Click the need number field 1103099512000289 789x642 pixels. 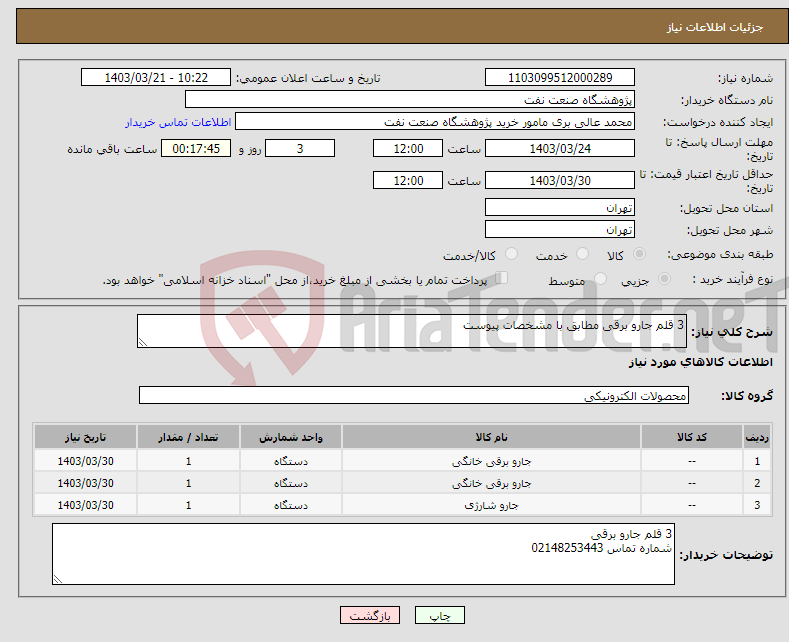(x=560, y=77)
